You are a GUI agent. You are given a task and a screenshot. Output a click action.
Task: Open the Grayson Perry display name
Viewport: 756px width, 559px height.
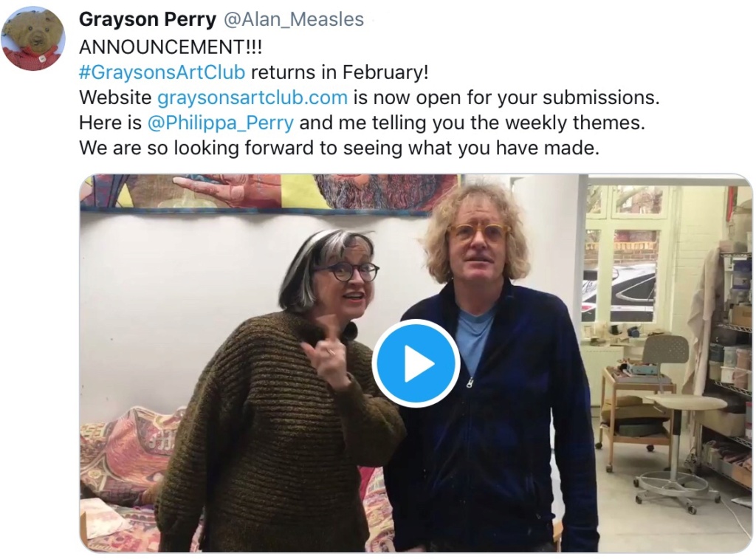pyautogui.click(x=148, y=19)
